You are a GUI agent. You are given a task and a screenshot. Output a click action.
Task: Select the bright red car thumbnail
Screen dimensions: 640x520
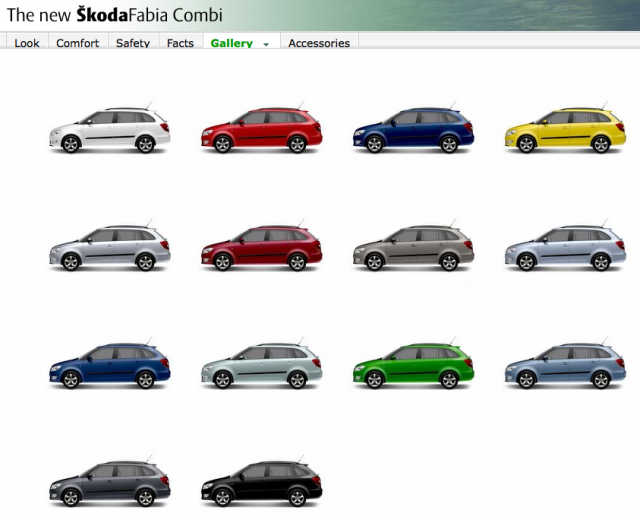click(x=261, y=128)
